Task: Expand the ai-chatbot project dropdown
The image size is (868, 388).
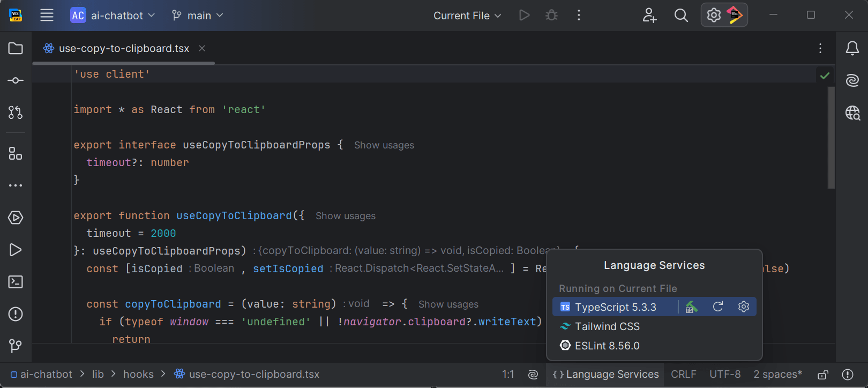Action: [113, 16]
